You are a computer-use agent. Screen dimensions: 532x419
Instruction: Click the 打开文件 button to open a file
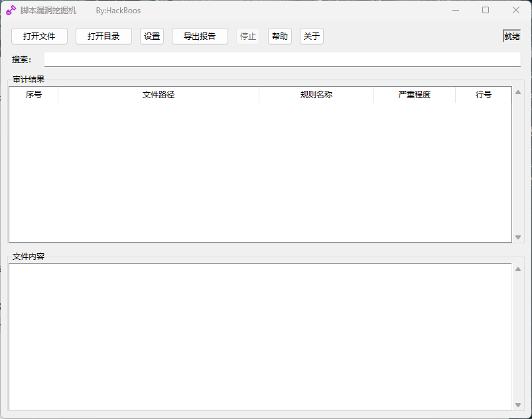point(39,36)
